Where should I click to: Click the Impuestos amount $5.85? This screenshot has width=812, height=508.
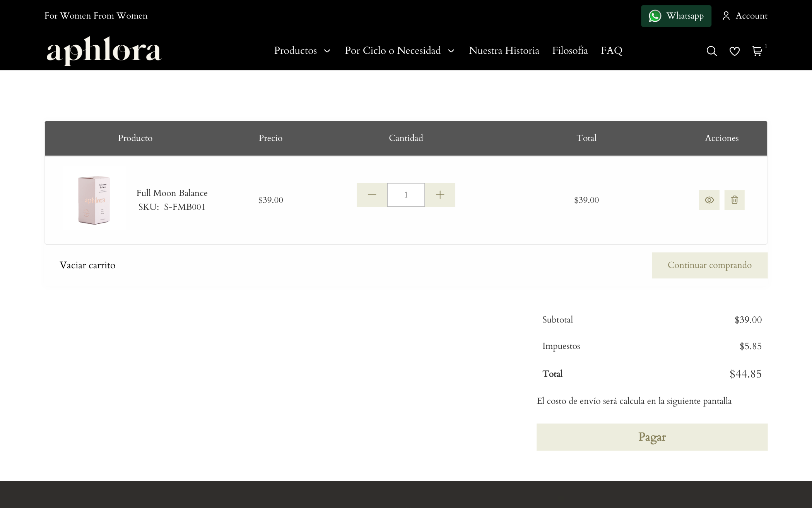click(750, 346)
